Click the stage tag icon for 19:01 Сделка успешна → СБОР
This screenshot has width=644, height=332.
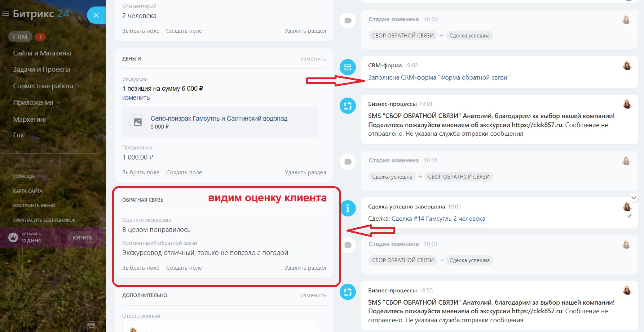348,162
